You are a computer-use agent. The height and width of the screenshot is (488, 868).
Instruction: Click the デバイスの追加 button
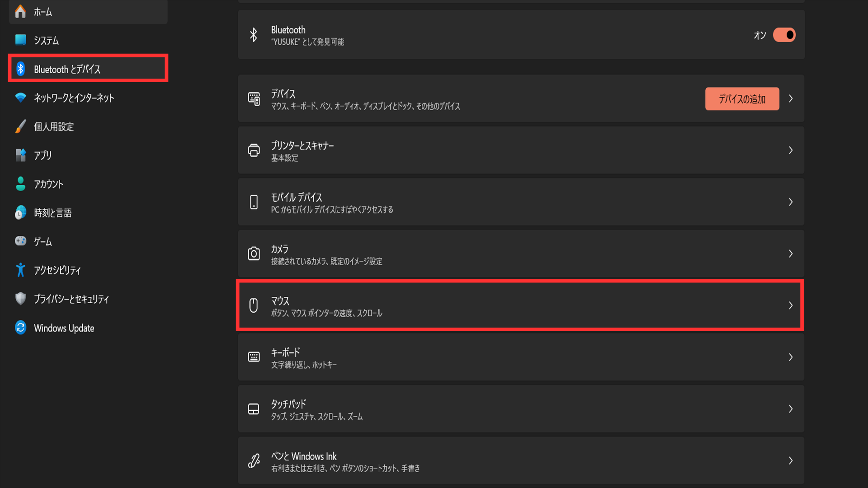742,99
